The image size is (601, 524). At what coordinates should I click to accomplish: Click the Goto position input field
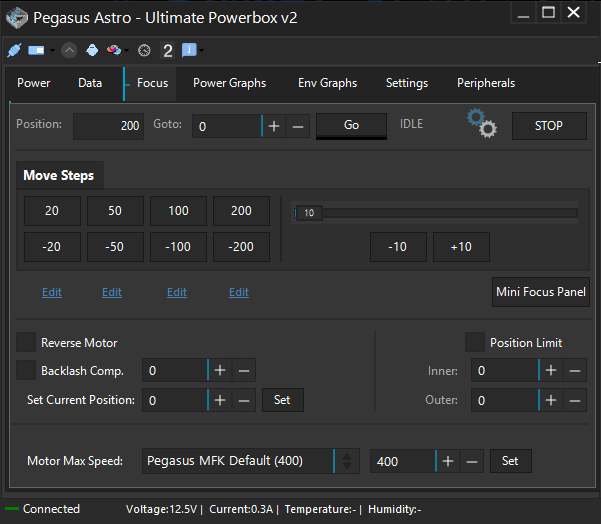(227, 126)
